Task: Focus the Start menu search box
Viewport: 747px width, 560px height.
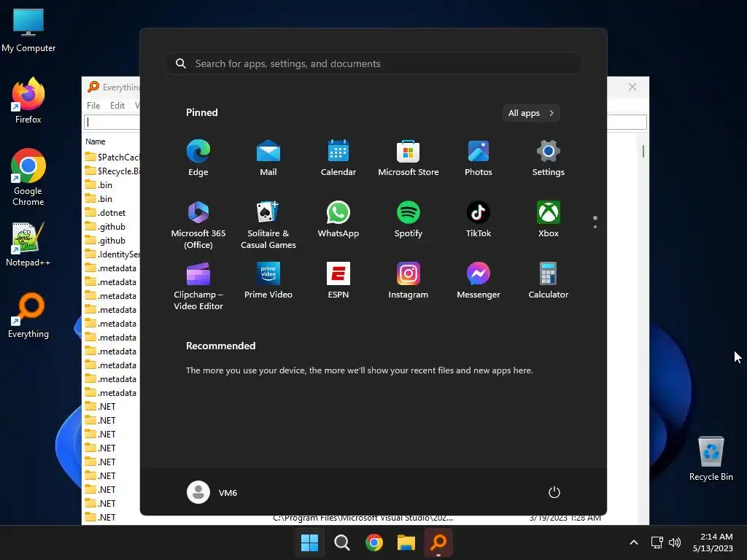Action: pyautogui.click(x=373, y=63)
